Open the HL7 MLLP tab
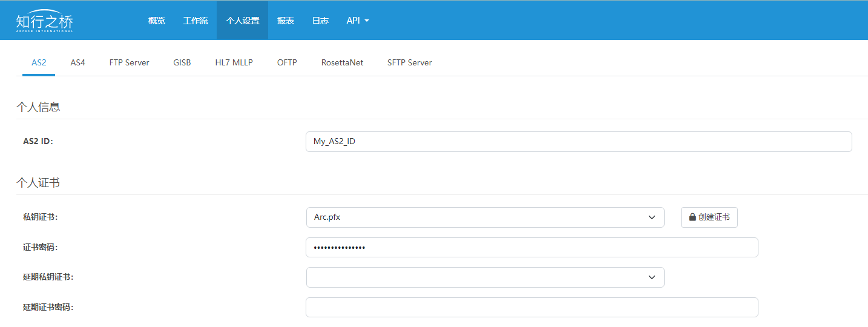 pos(234,62)
